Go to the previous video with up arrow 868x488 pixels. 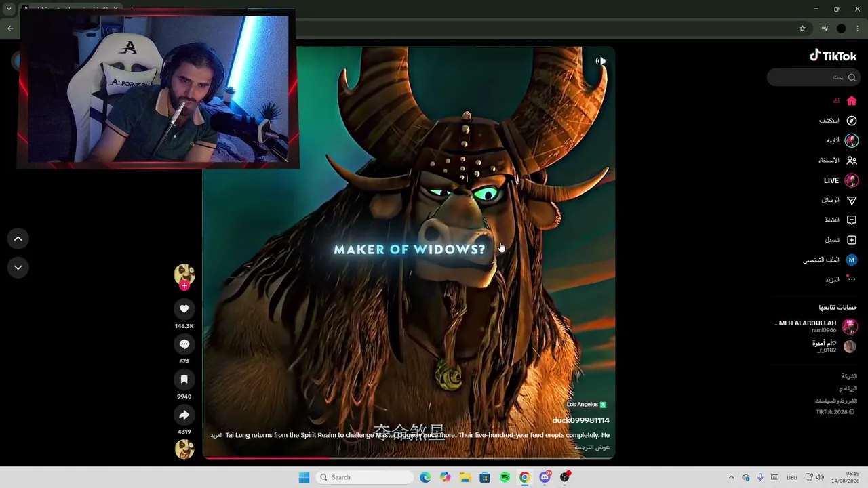(18, 239)
